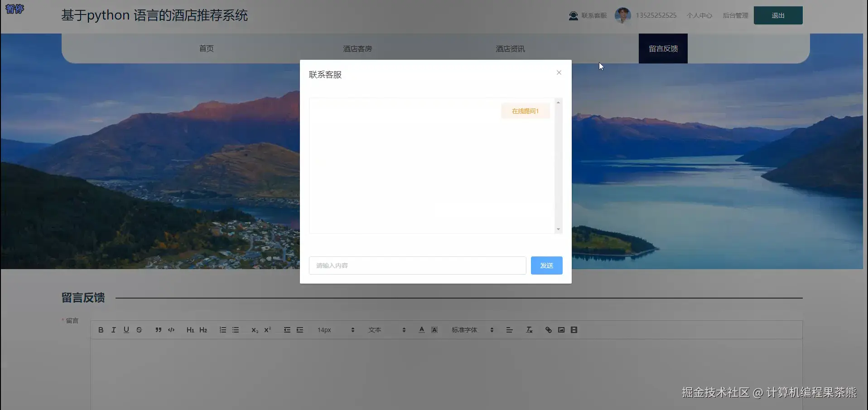Viewport: 868px width, 410px height.
Task: Click the chat scrollbar down arrow
Action: tap(558, 229)
